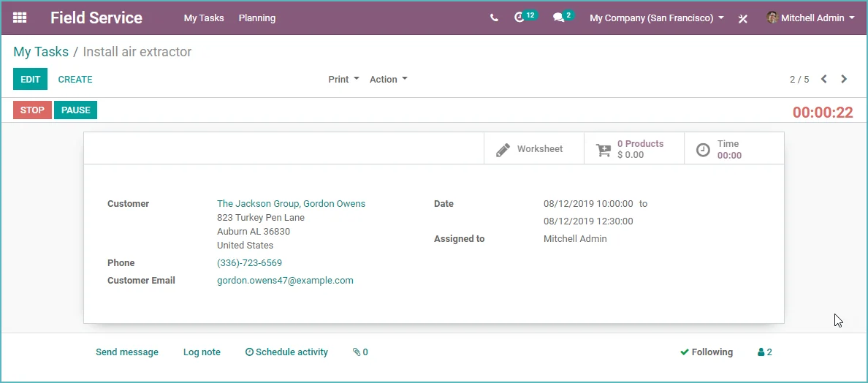Viewport: 868px width, 383px height.
Task: Click address line Auburn AL 36830
Action: click(254, 232)
